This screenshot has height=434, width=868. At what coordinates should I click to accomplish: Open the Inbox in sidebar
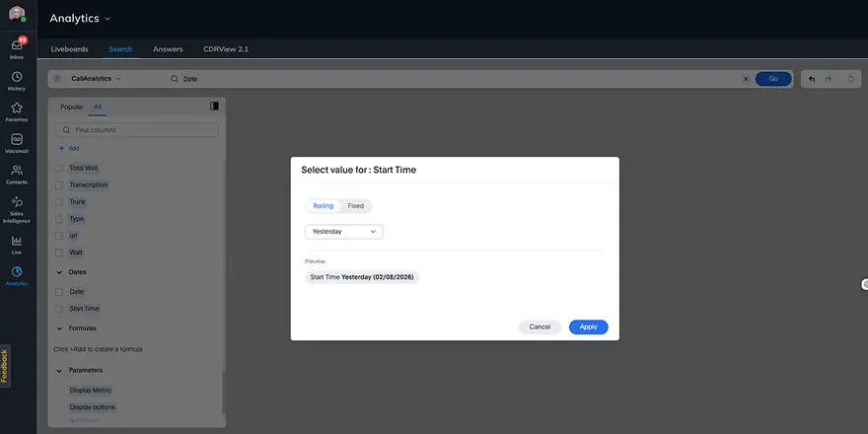(x=17, y=47)
